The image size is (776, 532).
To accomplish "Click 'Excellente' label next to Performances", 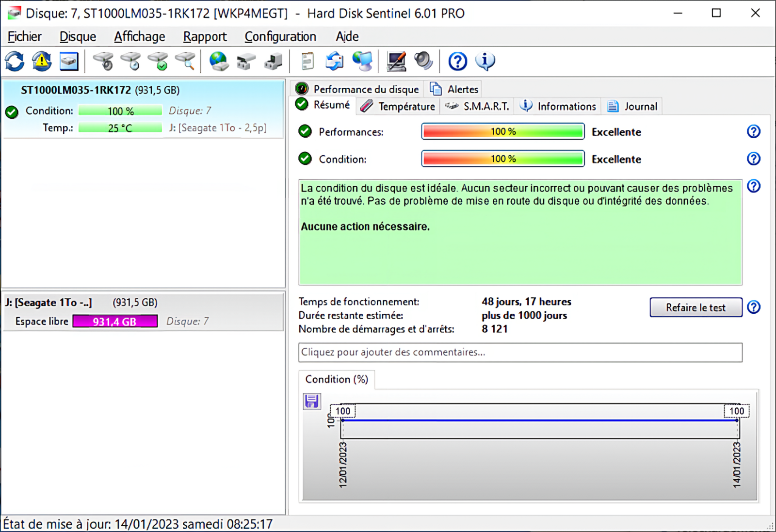I will point(616,132).
